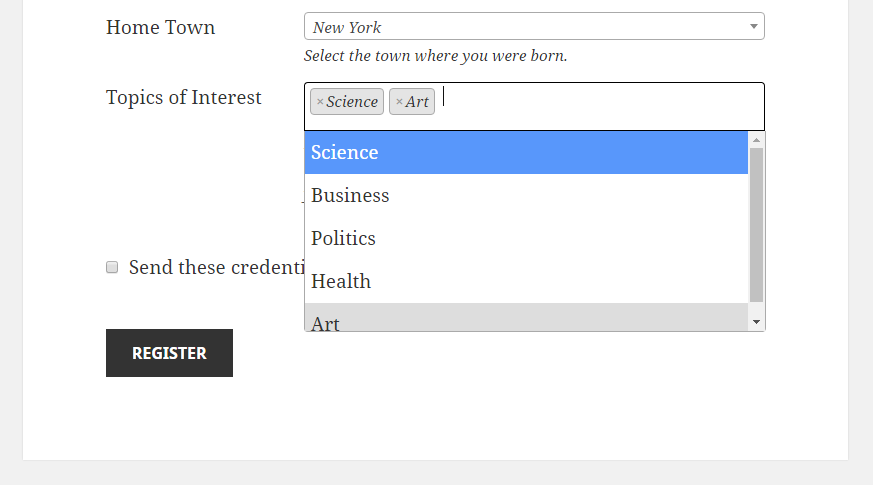
Task: Choose the Art option in the dropdown list
Action: point(526,321)
